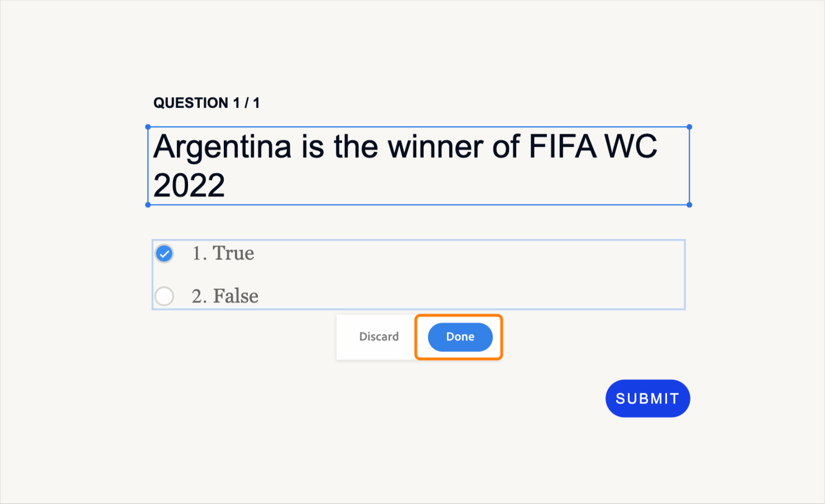Select the answer choices section
Viewport: 825px width, 504px height.
419,275
